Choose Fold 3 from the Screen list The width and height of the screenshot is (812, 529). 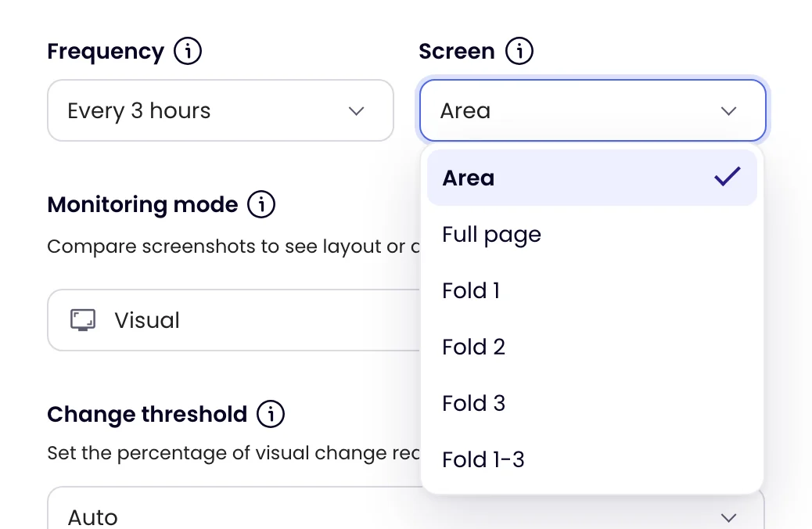[592, 404]
